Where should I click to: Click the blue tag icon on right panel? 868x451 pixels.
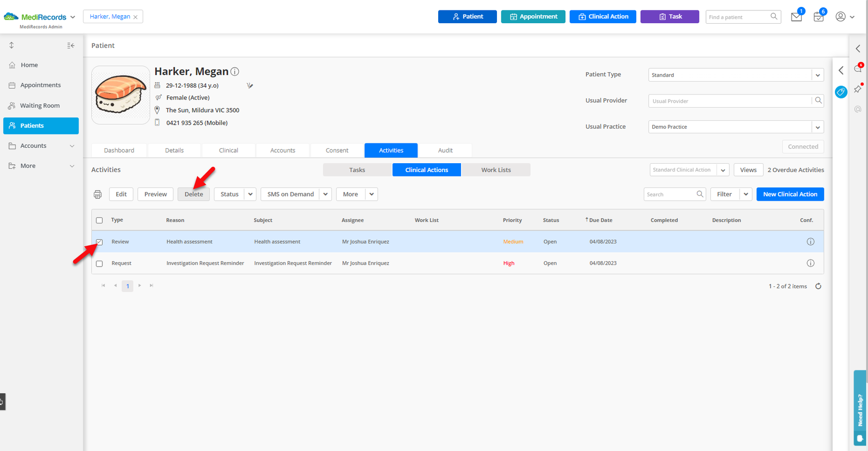[x=841, y=92]
